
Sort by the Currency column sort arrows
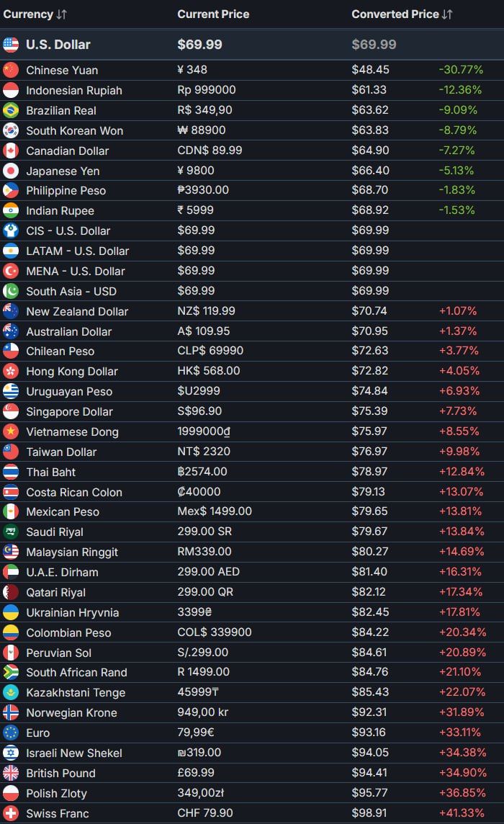[62, 14]
